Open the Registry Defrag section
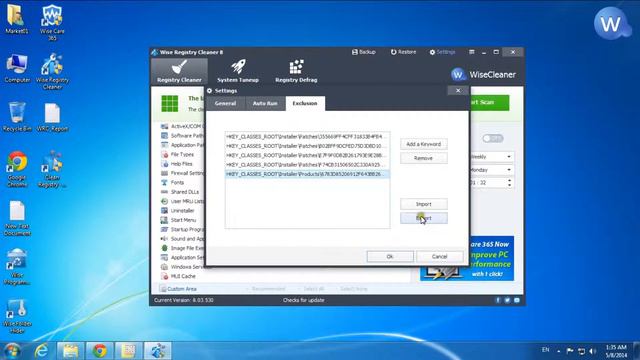Image resolution: width=640 pixels, height=360 pixels. [296, 71]
